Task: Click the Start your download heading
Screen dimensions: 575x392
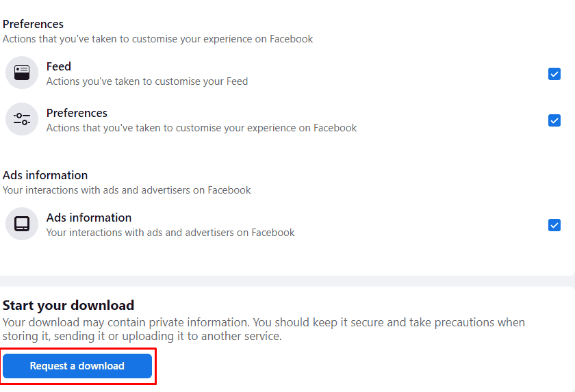Action: [x=68, y=305]
